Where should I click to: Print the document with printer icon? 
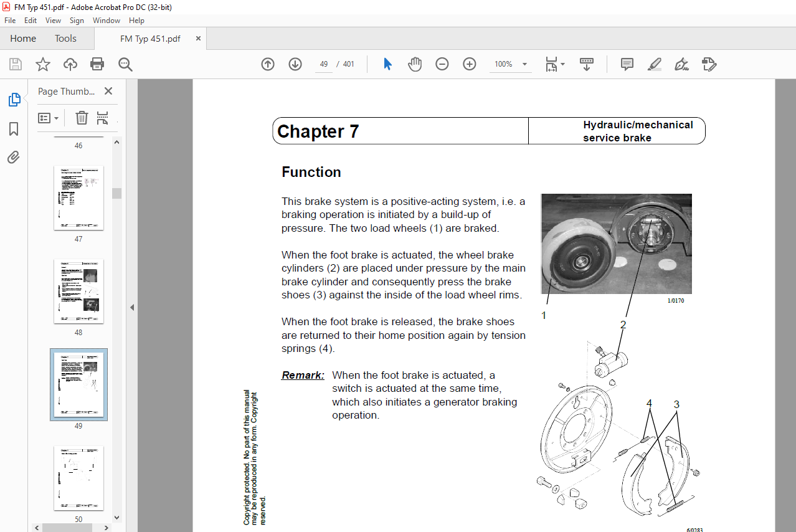click(x=97, y=64)
